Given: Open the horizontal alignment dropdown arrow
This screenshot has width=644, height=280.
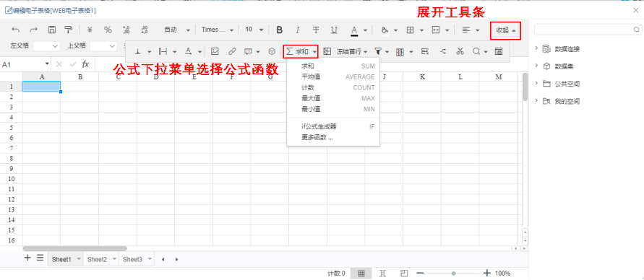Looking at the screenshot, I should pyautogui.click(x=477, y=30).
